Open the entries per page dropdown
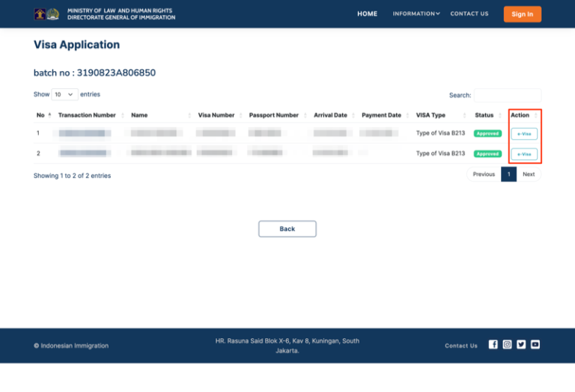Image resolution: width=575 pixels, height=392 pixels. click(x=64, y=95)
